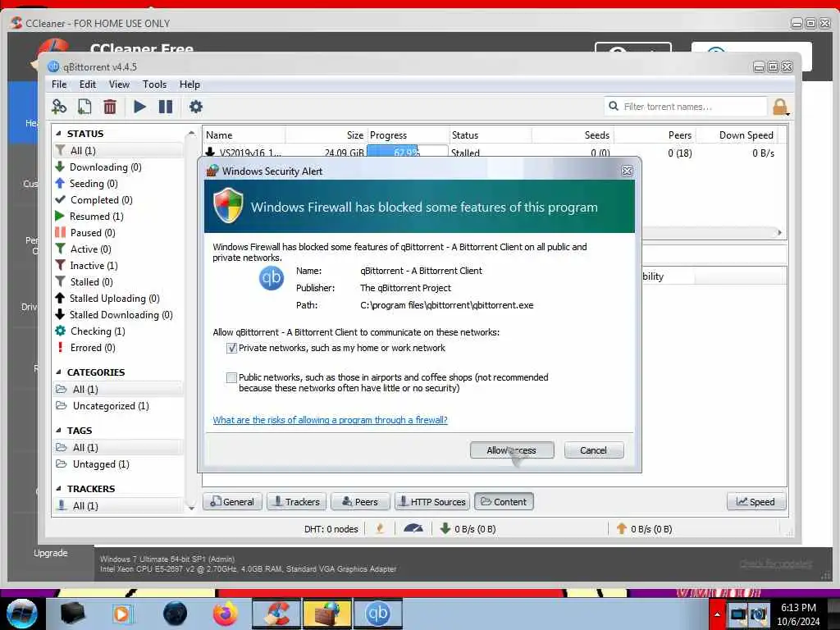Click the red Delete torrent trash icon
The height and width of the screenshot is (630, 840).
110,107
